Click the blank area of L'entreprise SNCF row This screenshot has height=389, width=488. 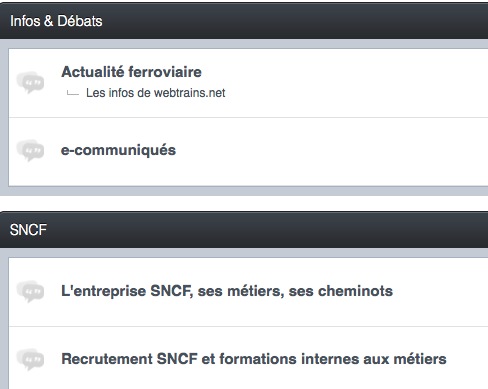tap(440, 292)
